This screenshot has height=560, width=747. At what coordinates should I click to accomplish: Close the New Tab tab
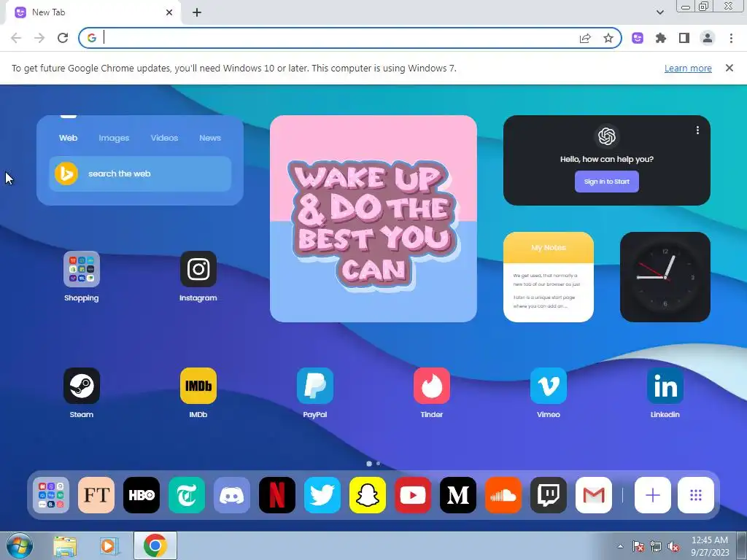coord(169,12)
